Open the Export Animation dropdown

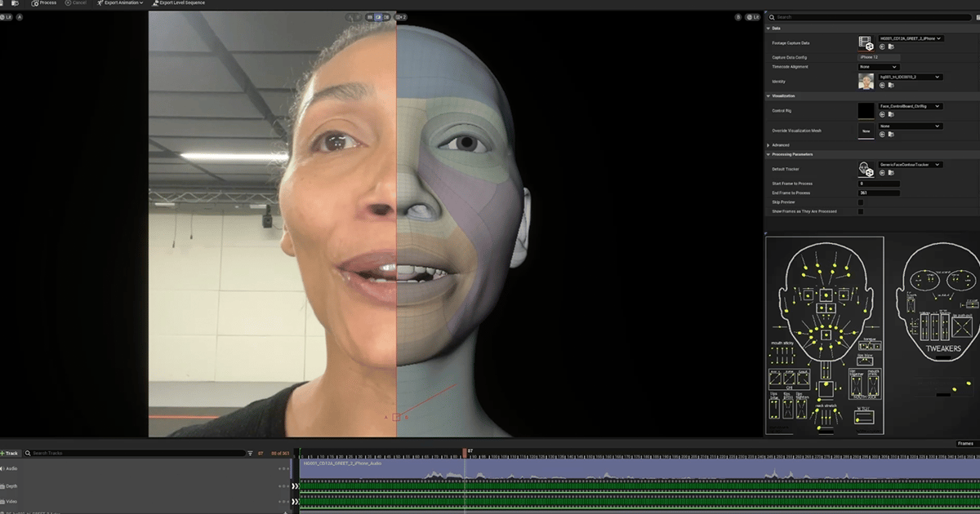pos(120,3)
